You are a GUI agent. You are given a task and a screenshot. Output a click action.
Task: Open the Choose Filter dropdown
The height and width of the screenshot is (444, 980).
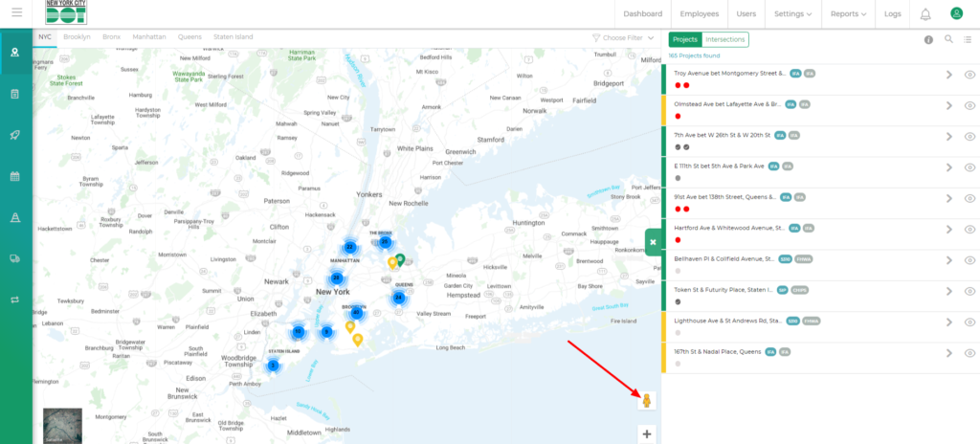point(623,37)
